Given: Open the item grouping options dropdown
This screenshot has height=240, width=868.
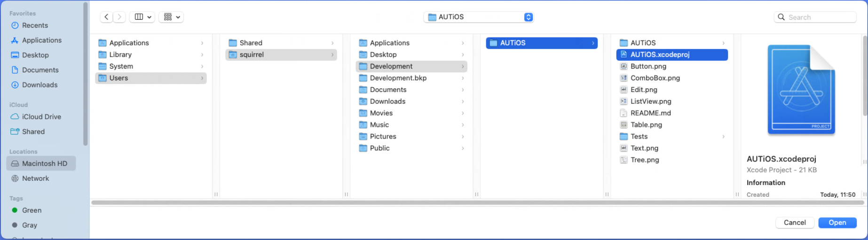Looking at the screenshot, I should [171, 17].
